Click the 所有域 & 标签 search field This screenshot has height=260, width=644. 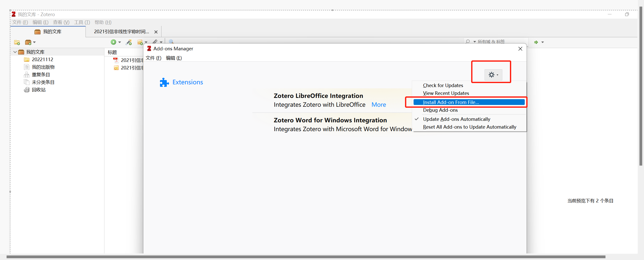click(x=501, y=42)
